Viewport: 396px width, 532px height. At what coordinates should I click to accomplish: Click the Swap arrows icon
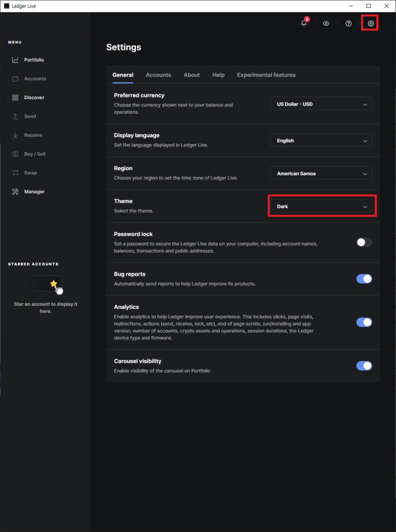point(15,173)
